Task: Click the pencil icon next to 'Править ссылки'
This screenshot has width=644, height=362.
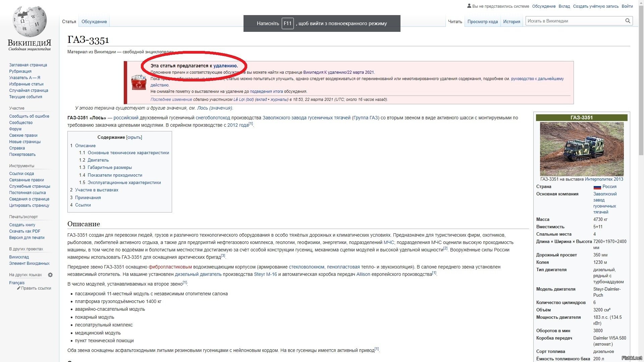Action: [x=19, y=288]
